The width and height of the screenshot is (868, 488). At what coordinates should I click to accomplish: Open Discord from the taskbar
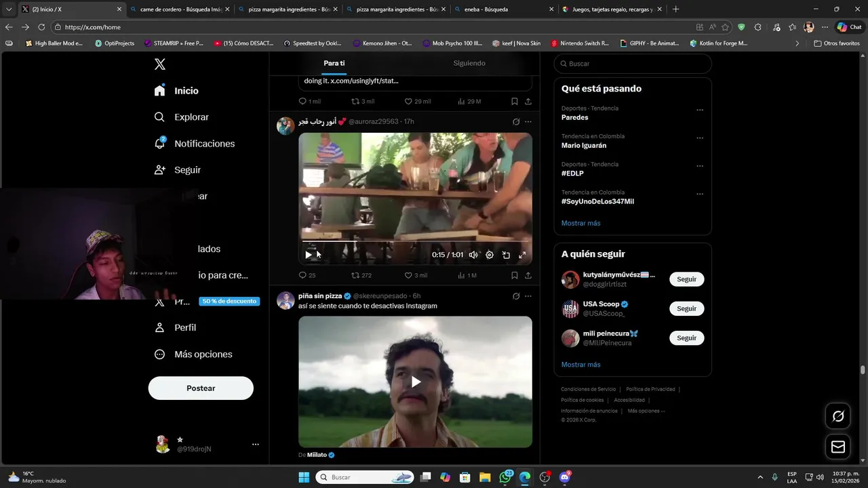(565, 477)
